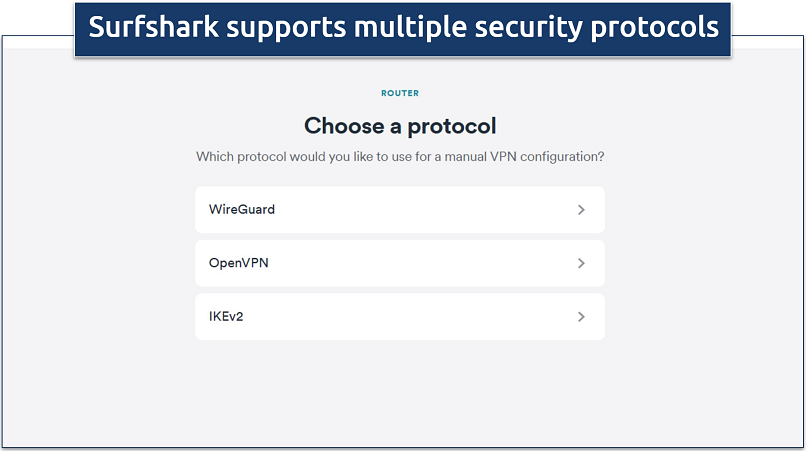The width and height of the screenshot is (806, 451).
Task: Click the word "Surfshark" in the banner
Action: click(x=153, y=28)
